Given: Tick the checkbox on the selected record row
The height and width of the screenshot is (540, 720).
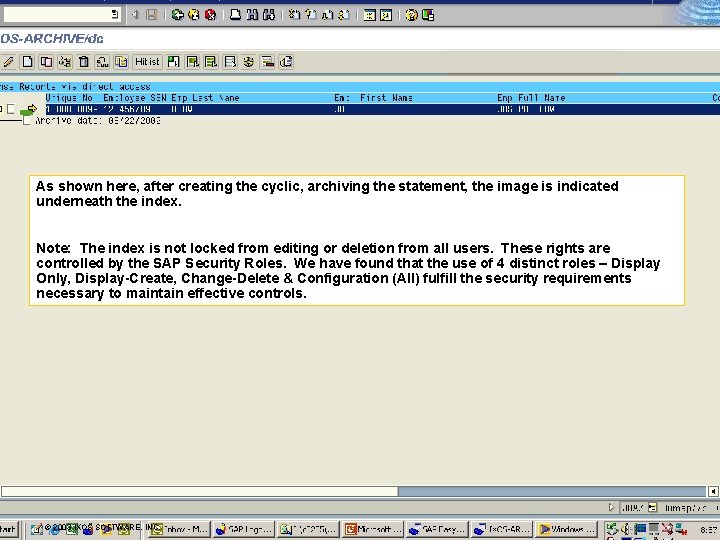Looking at the screenshot, I should pyautogui.click(x=11, y=109).
